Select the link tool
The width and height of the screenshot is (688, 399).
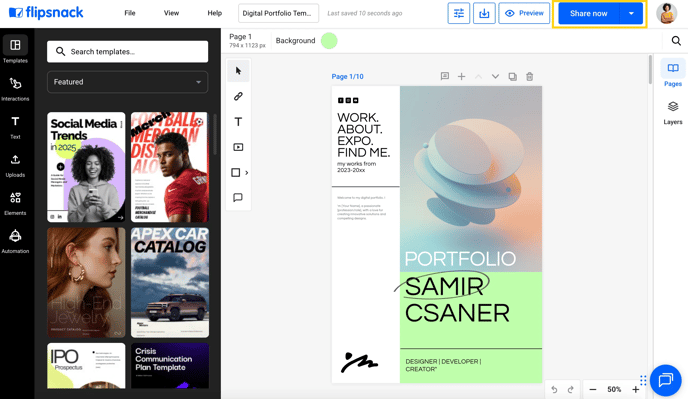(x=238, y=96)
